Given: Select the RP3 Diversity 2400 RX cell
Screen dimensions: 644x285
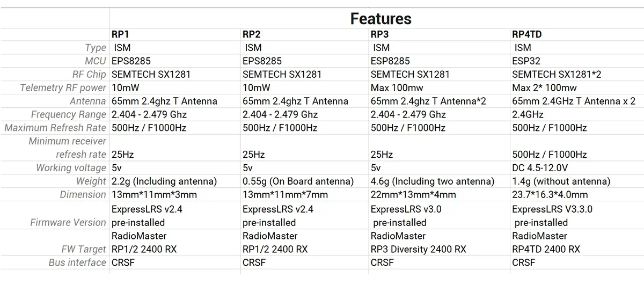Looking at the screenshot, I should coord(419,249).
